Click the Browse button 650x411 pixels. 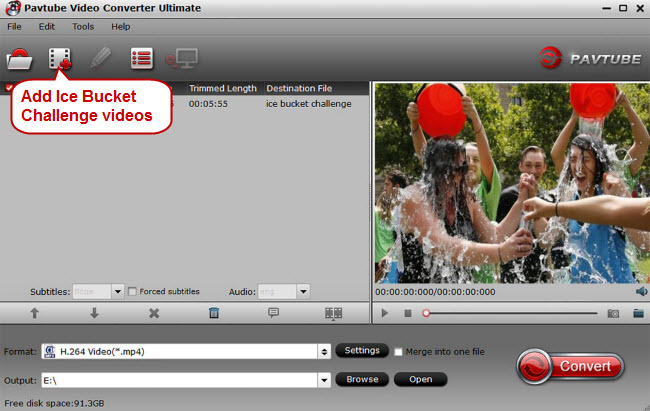[x=362, y=379]
